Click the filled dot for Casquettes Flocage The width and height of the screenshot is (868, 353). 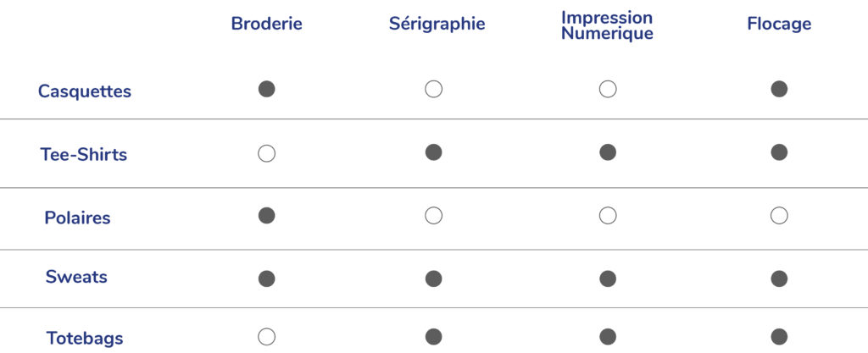pos(779,89)
